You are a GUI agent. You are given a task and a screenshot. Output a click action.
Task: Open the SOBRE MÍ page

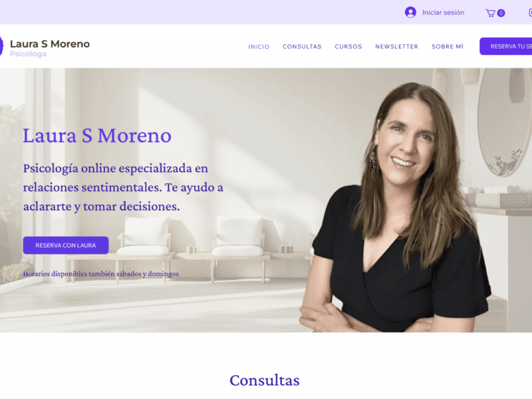[x=447, y=47]
